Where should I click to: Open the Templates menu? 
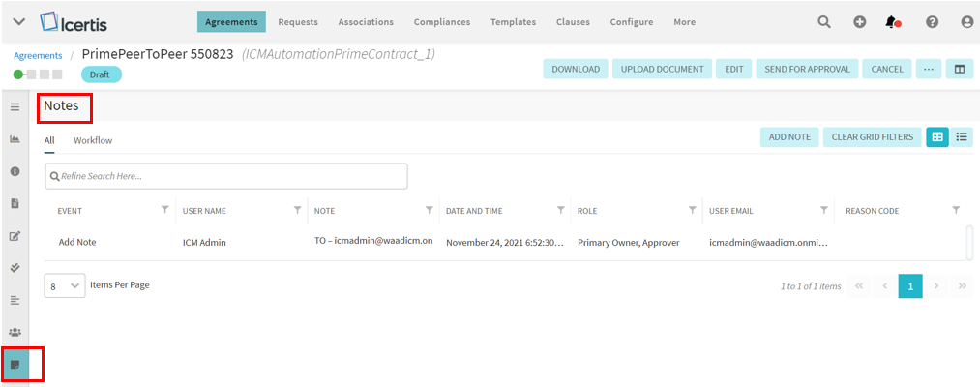click(x=513, y=22)
